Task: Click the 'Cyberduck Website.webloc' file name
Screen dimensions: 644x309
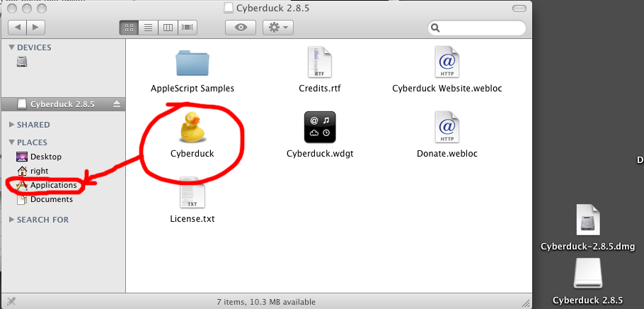Action: pos(447,89)
